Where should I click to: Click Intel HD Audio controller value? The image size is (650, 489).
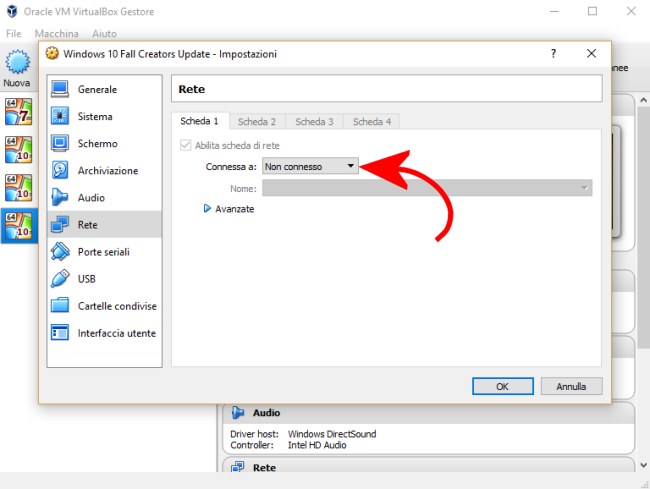317,445
